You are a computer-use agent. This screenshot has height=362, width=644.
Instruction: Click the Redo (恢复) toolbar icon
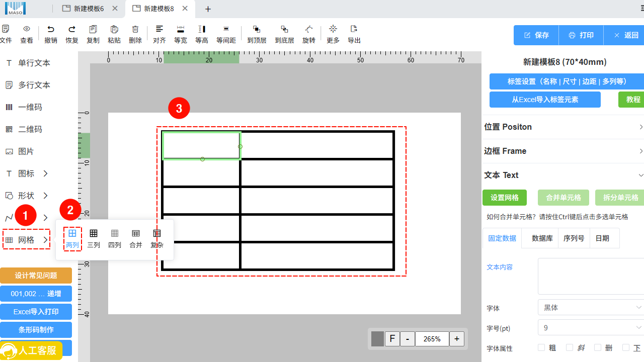click(x=72, y=30)
